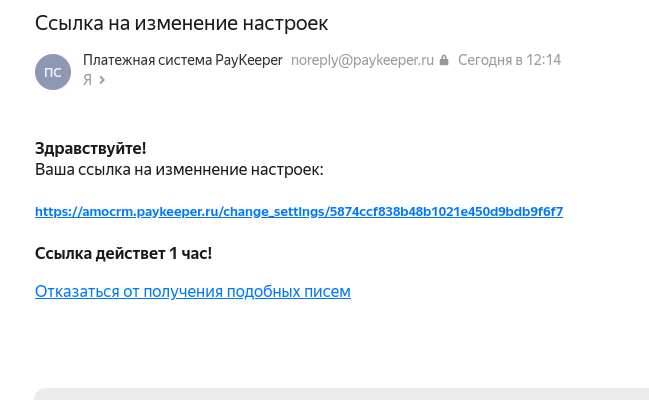Click the "Здравствуйте!" greeting text

[x=90, y=149]
